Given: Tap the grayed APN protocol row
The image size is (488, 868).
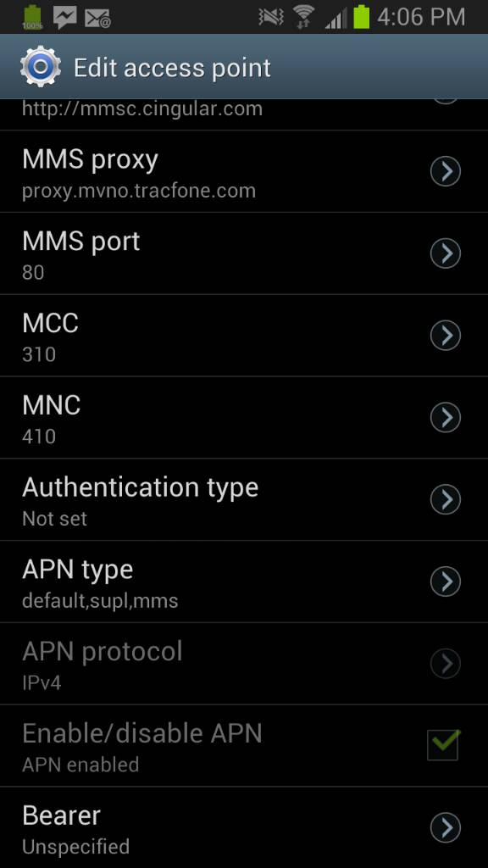Looking at the screenshot, I should pos(244,663).
